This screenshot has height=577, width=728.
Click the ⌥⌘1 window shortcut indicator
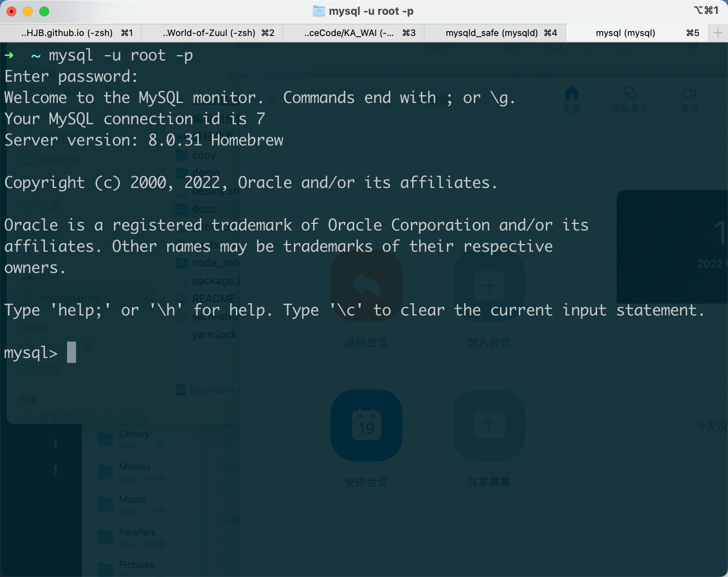pyautogui.click(x=706, y=10)
